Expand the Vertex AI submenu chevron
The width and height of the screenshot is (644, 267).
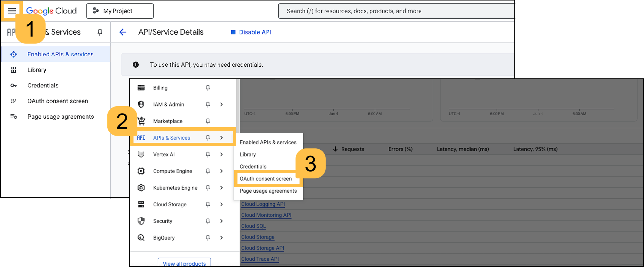coord(221,154)
